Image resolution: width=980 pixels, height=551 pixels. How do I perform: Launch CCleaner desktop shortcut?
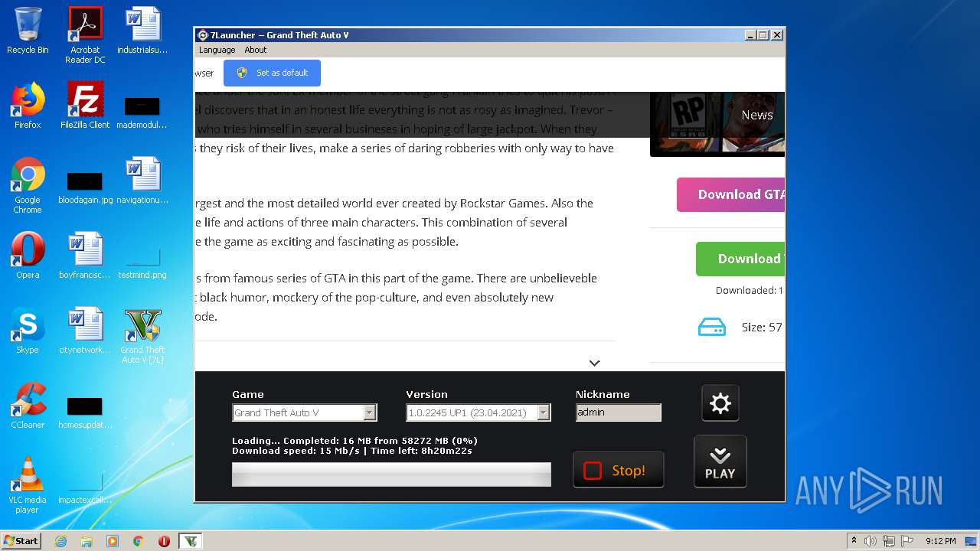coord(28,406)
